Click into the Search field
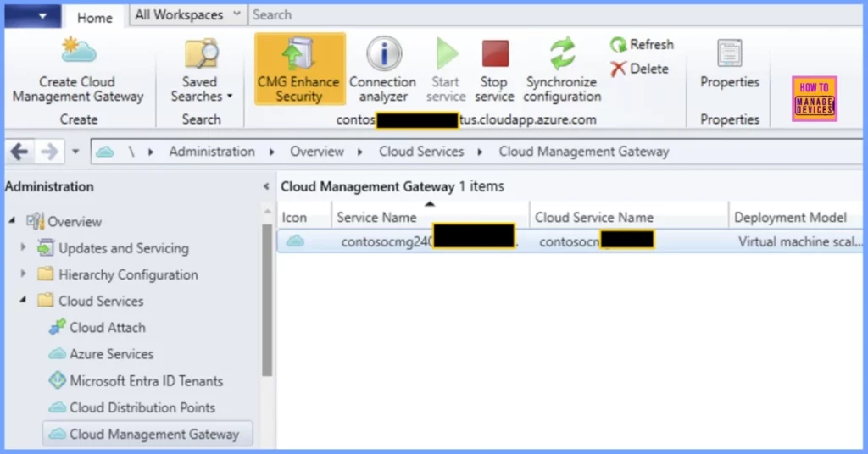Viewport: 868px width, 454px height. (x=555, y=15)
